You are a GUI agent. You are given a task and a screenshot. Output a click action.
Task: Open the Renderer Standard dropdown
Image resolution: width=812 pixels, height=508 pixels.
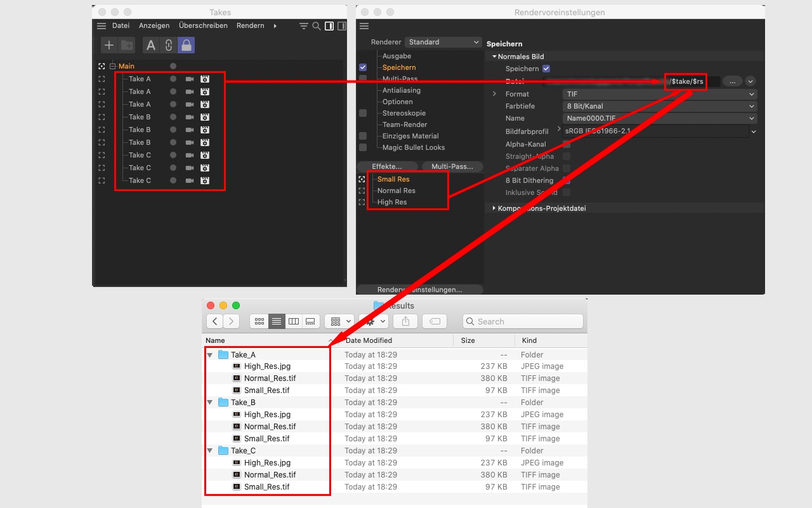443,42
